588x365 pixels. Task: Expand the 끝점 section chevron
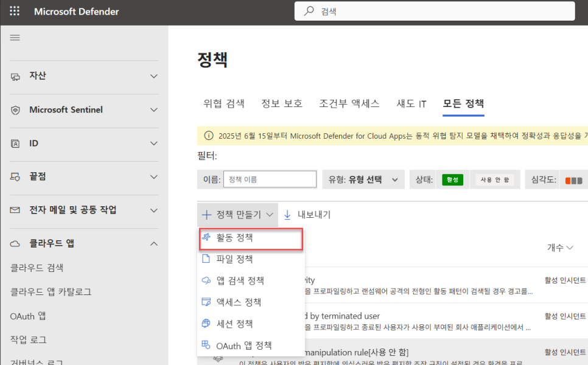[154, 177]
